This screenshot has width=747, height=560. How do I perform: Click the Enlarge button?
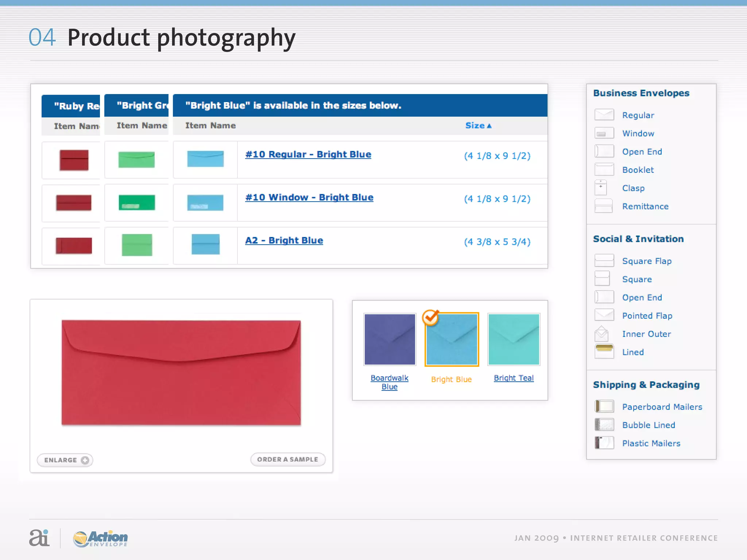coord(65,460)
